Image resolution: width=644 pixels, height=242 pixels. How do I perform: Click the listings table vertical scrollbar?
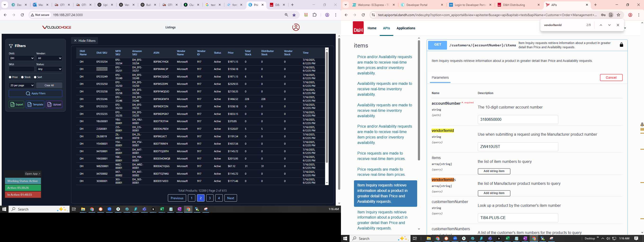coord(326,107)
